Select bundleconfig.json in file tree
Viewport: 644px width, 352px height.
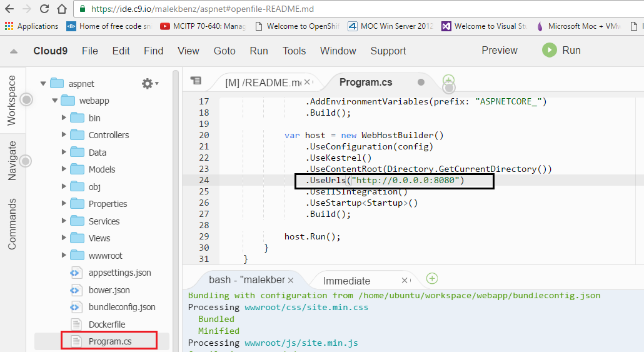pyautogui.click(x=122, y=307)
